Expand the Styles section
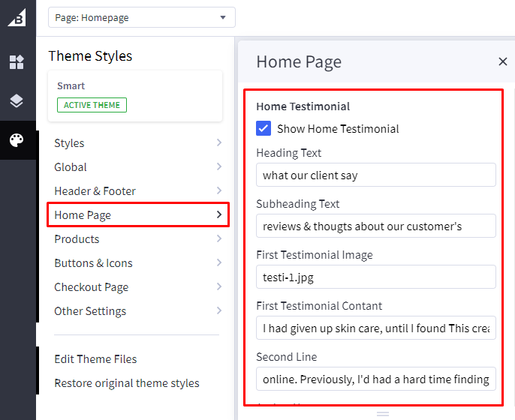Screen dimensions: 515x420 click(x=137, y=143)
